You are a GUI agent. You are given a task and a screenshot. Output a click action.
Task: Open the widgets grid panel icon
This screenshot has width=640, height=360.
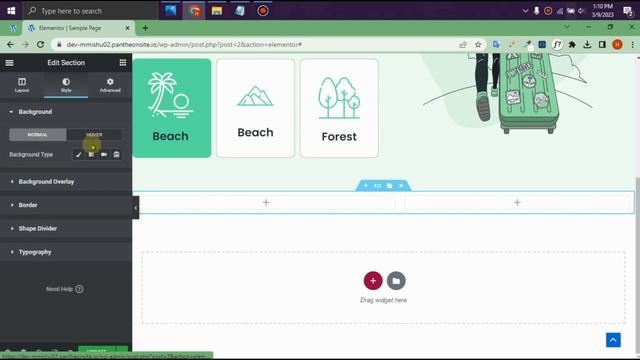[x=122, y=62]
